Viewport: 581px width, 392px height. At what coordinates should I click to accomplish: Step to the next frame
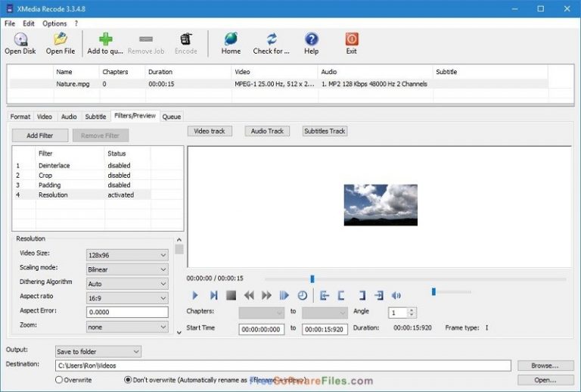pos(213,295)
